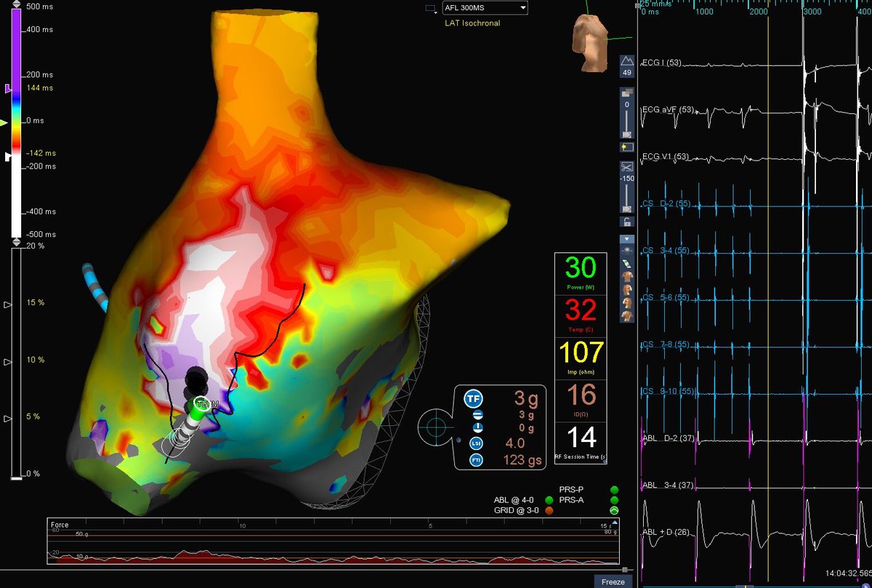This screenshot has height=588, width=872.
Task: Select the ABL 3-4 (37) channel label
Action: 667,485
